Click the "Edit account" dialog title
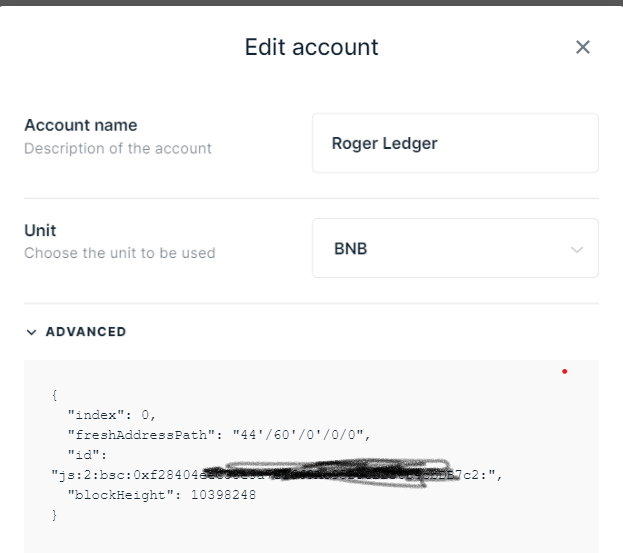Screen dimensions: 623x553 [311, 47]
